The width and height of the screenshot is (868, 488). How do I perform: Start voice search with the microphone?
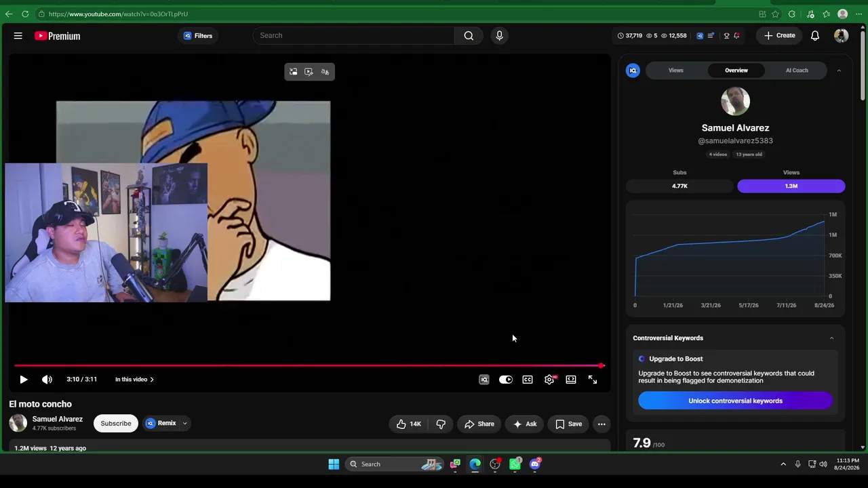pos(499,36)
